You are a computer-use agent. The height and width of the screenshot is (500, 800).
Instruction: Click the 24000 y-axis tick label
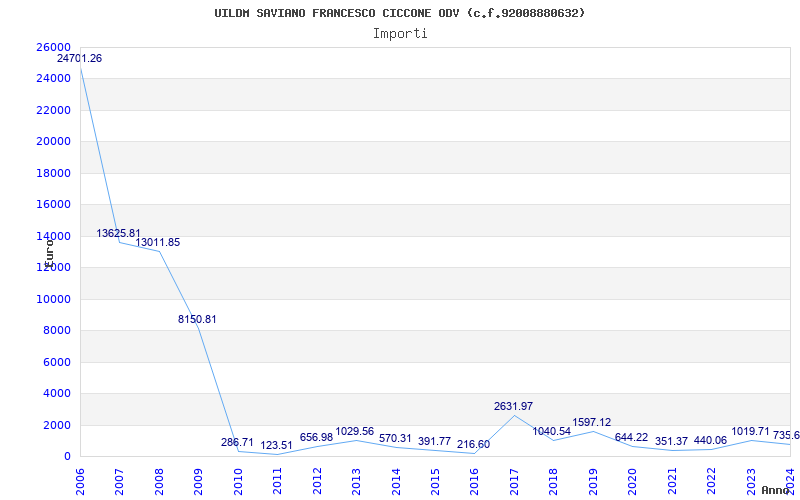pos(53,79)
